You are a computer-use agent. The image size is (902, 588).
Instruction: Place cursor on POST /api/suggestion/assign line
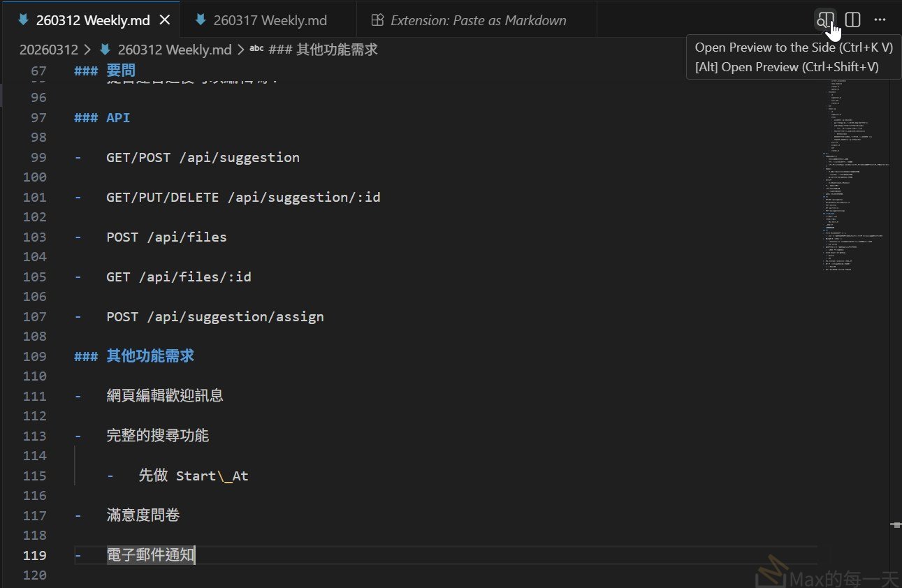[x=214, y=316]
